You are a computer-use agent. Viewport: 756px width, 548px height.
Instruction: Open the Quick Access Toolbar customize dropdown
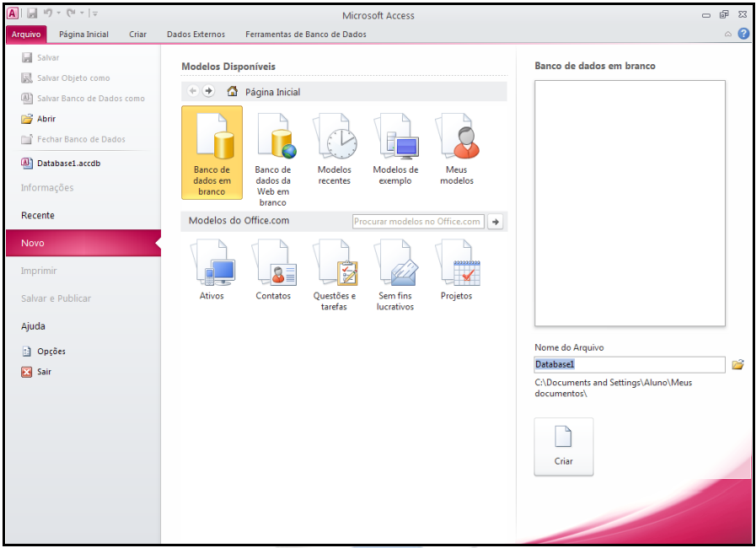click(94, 14)
